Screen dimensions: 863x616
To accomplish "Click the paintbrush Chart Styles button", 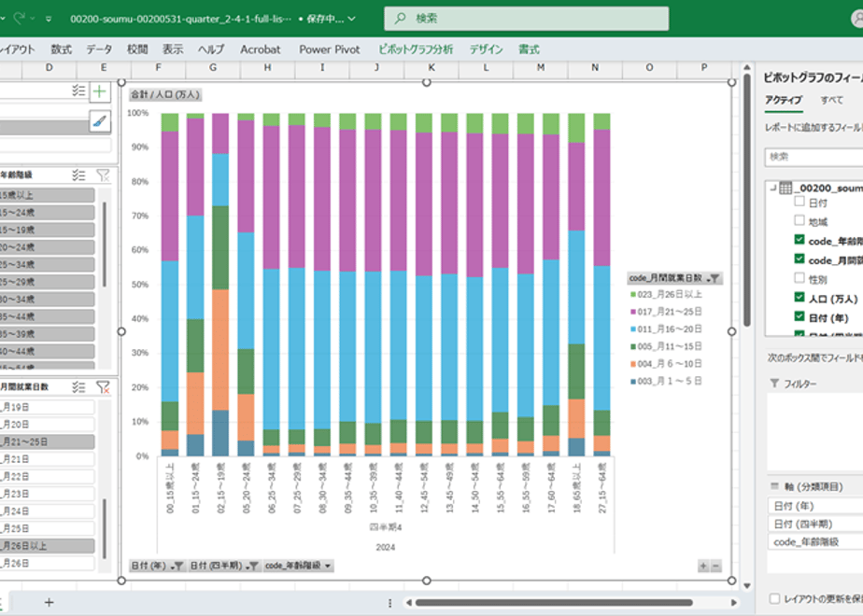I will pos(100,121).
